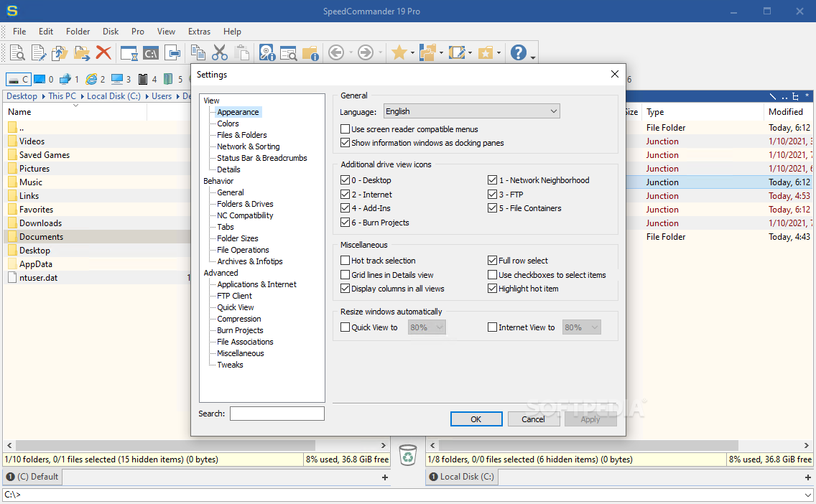
Task: Open the Language dropdown showing English
Action: pos(471,111)
